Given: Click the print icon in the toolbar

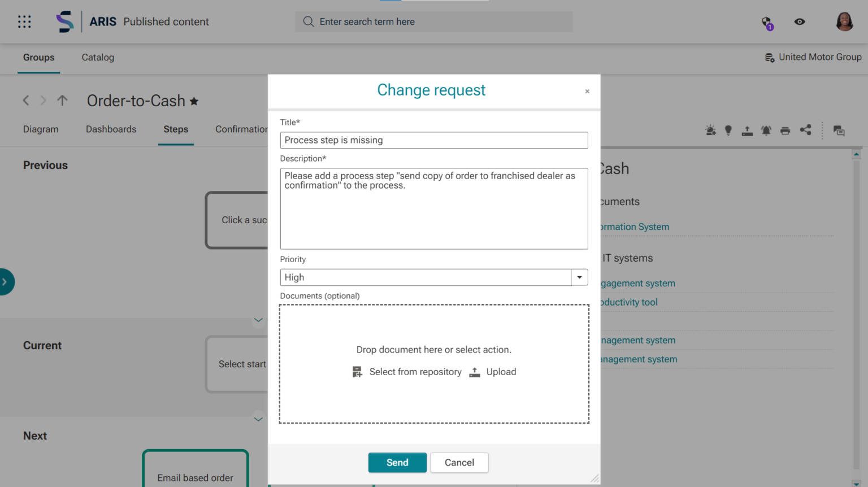Looking at the screenshot, I should point(785,131).
